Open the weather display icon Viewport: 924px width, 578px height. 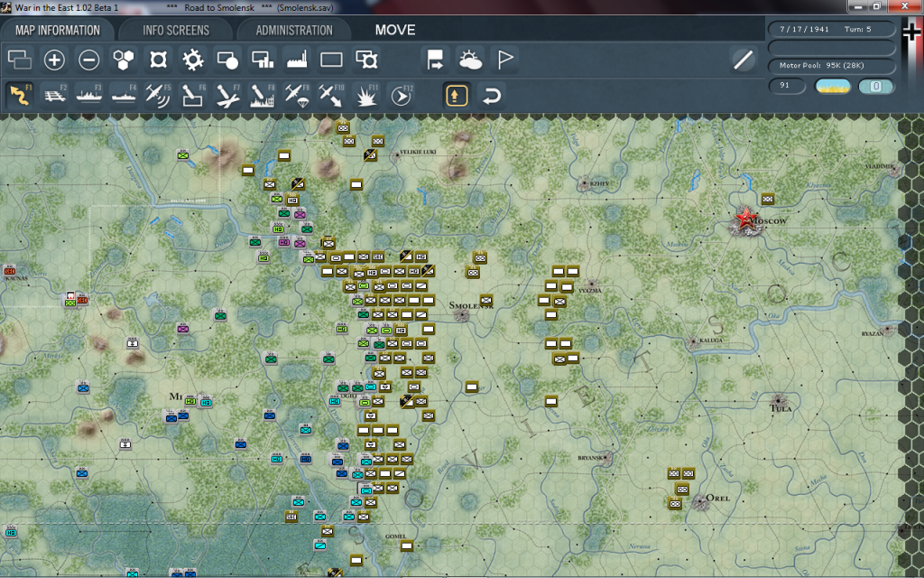point(470,61)
